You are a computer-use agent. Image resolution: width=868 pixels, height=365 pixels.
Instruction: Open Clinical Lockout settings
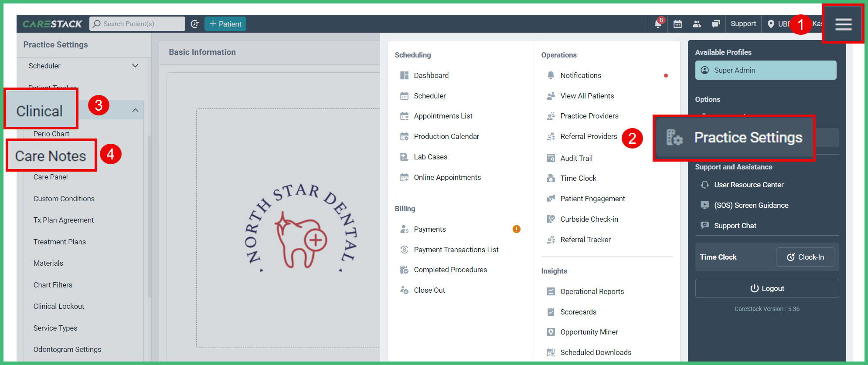tap(59, 306)
